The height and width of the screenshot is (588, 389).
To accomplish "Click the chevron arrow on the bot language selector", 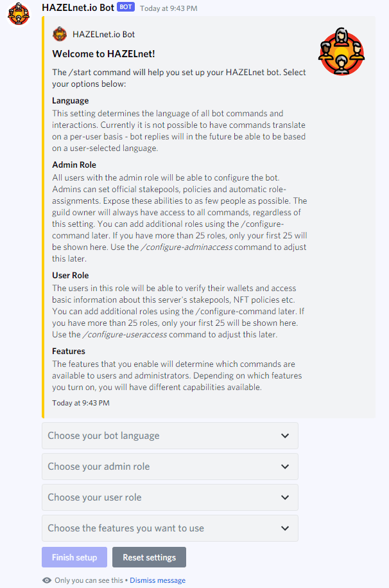I will click(285, 436).
